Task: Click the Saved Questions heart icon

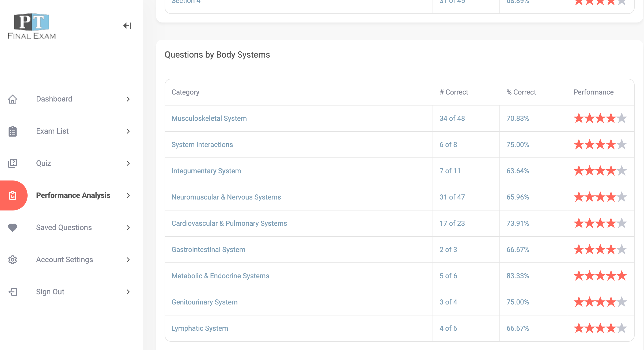Action: 13,228
